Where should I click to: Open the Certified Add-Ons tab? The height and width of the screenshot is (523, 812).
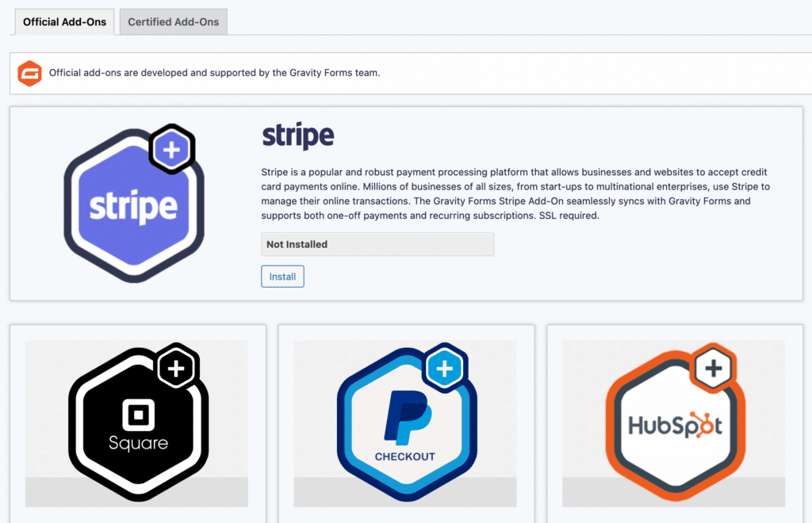[174, 22]
